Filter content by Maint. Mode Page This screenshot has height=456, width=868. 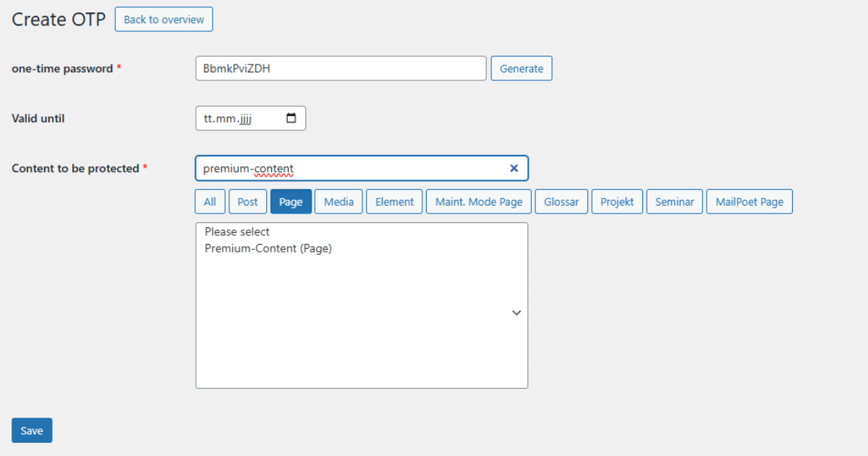[479, 202]
